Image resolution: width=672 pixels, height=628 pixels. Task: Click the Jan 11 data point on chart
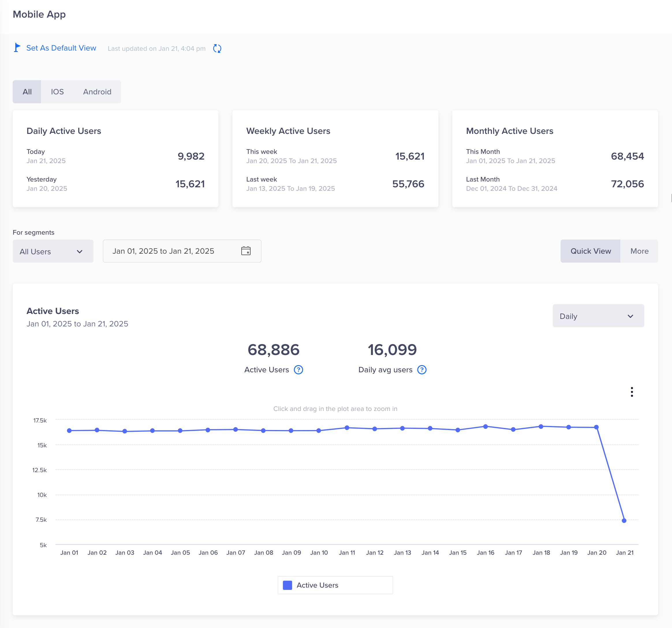tap(347, 428)
